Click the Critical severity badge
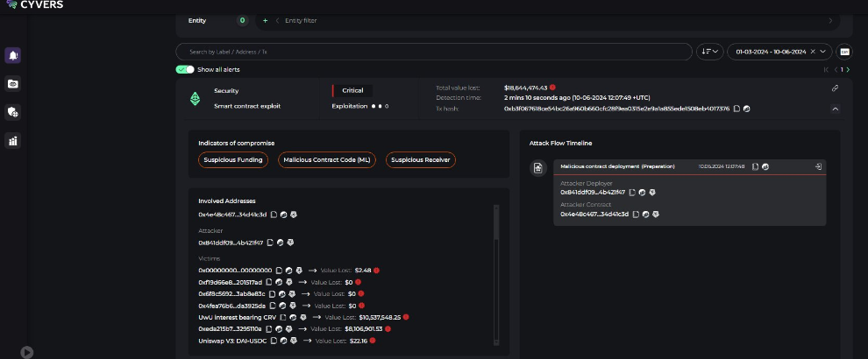 pos(352,91)
